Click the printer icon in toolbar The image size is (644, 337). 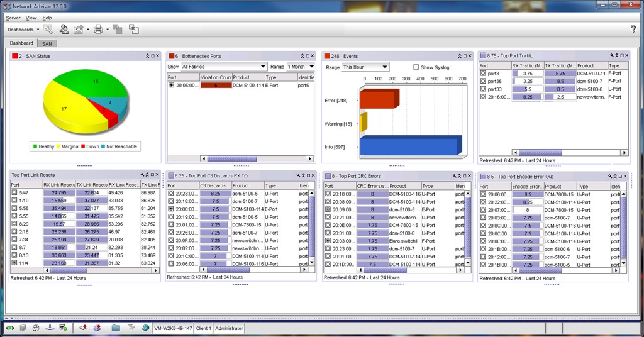98,29
